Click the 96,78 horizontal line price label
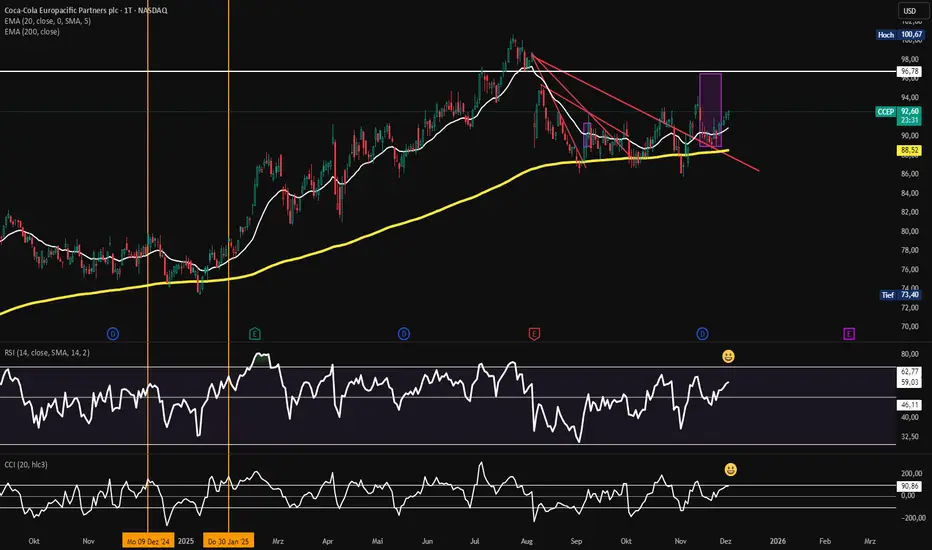 click(909, 71)
